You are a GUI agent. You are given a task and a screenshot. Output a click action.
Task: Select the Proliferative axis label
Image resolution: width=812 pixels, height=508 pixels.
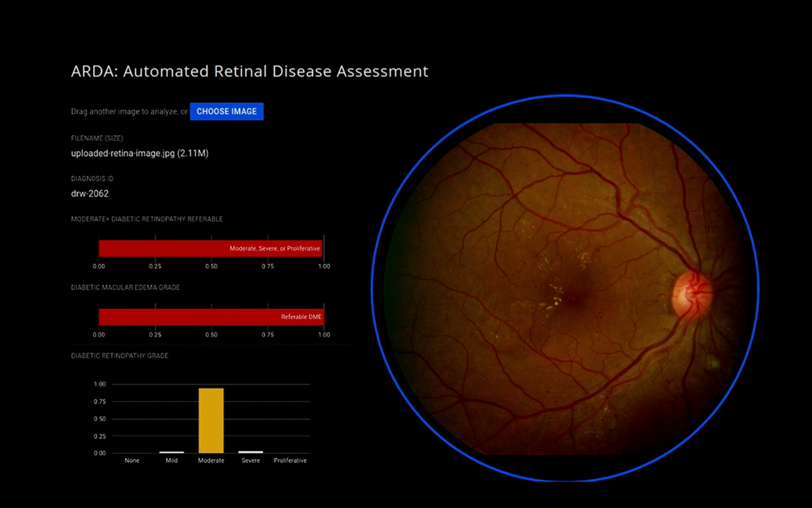(290, 461)
